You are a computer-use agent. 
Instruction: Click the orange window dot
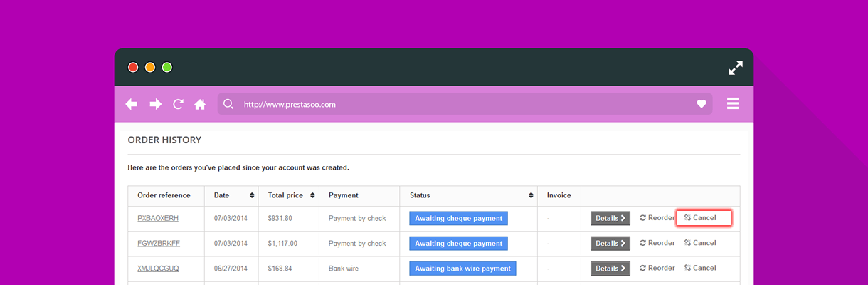coord(150,68)
